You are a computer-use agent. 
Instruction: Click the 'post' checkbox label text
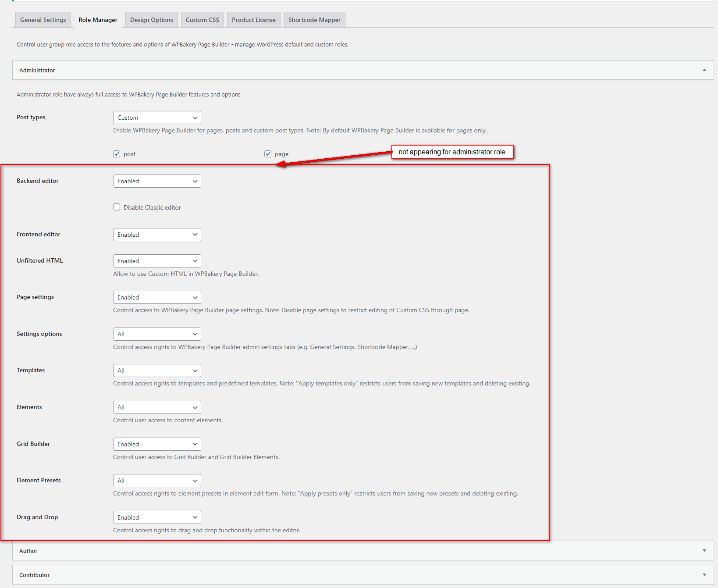pos(129,154)
